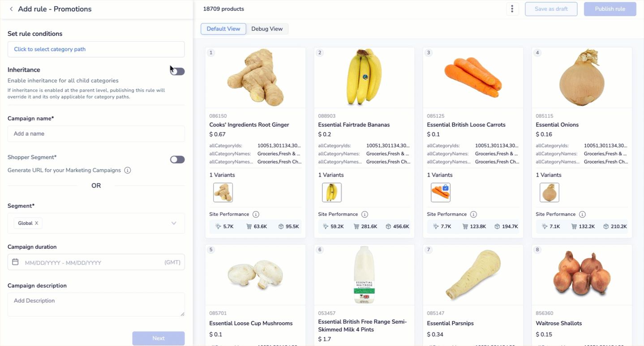This screenshot has height=346, width=644.
Task: Click Site Performance info icon for Essential Onions
Action: (582, 214)
